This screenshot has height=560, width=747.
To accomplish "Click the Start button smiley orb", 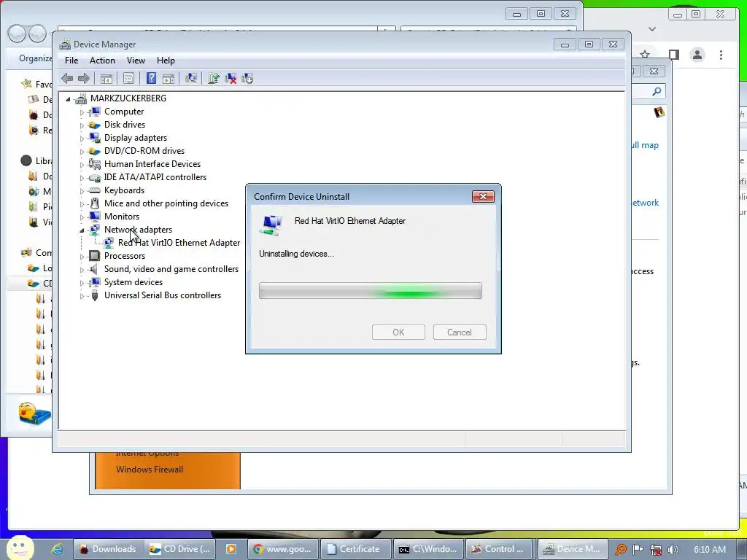I will click(x=20, y=548).
